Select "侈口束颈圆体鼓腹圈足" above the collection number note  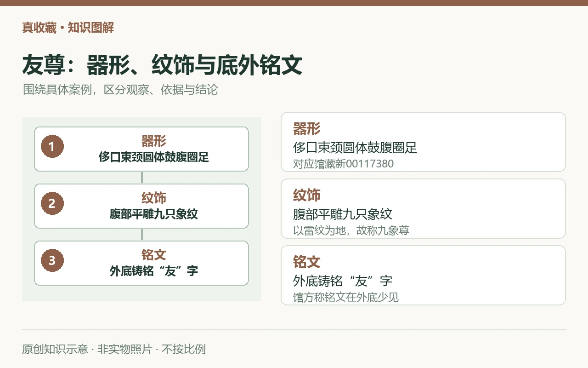pos(355,148)
